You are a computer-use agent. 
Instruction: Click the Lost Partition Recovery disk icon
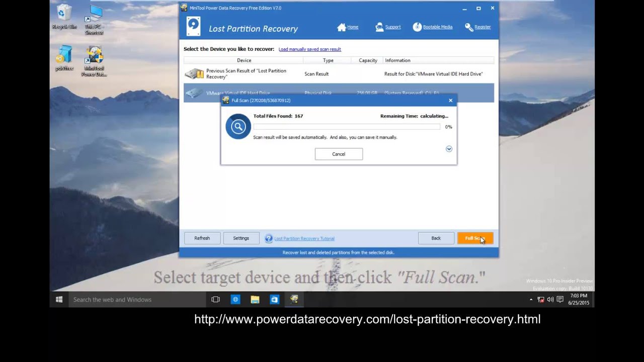click(x=194, y=27)
